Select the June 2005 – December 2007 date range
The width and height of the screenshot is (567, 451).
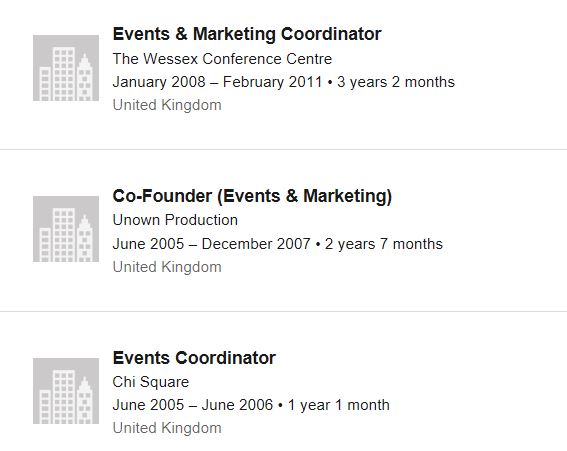point(212,244)
